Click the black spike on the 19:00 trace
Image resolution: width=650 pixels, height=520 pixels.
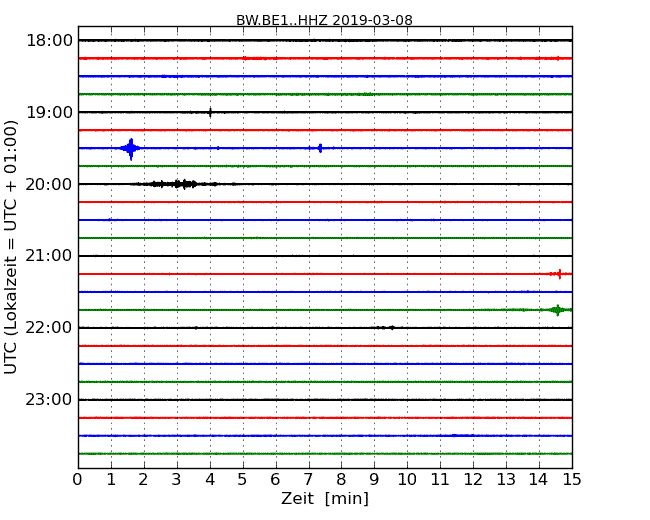(x=210, y=112)
